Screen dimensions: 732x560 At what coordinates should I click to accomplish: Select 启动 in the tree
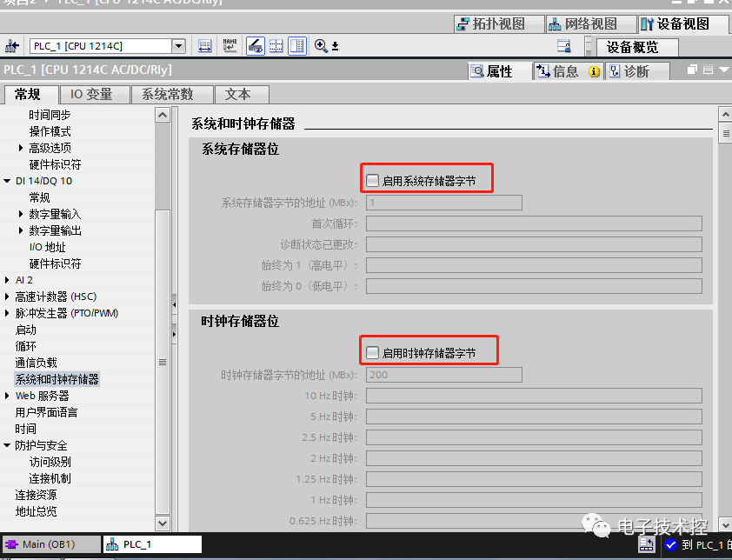[x=26, y=330]
